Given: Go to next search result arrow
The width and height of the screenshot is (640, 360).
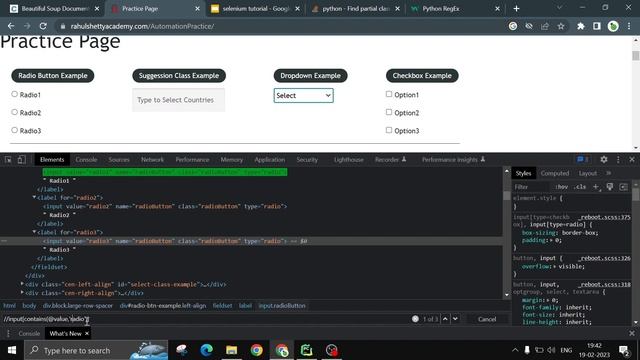Looking at the screenshot, I should click(456, 319).
